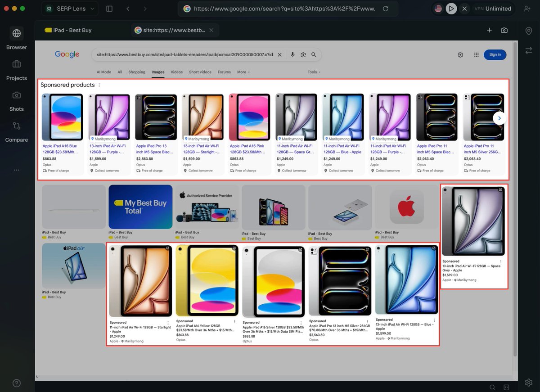
Task: Open options menu for 11-inch iPad Air Starlight ad
Action: (168, 323)
